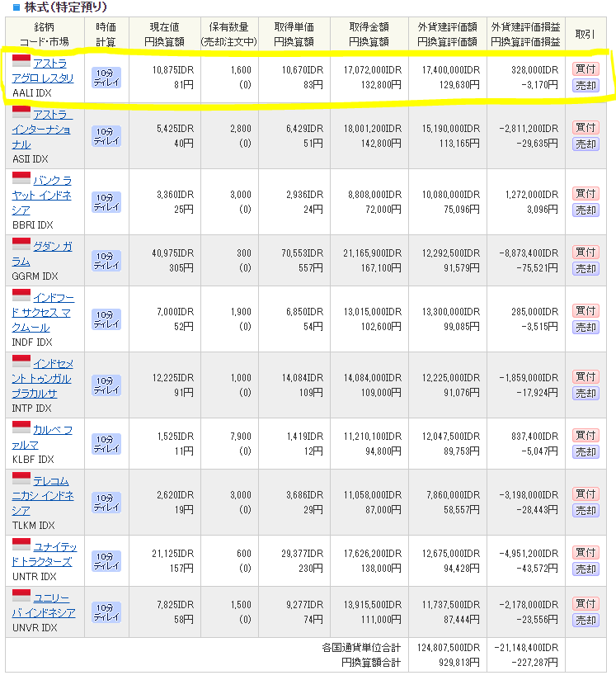The width and height of the screenshot is (616, 680).
Task: Open the インドフード サクセス マクムール link
Action: click(x=49, y=311)
